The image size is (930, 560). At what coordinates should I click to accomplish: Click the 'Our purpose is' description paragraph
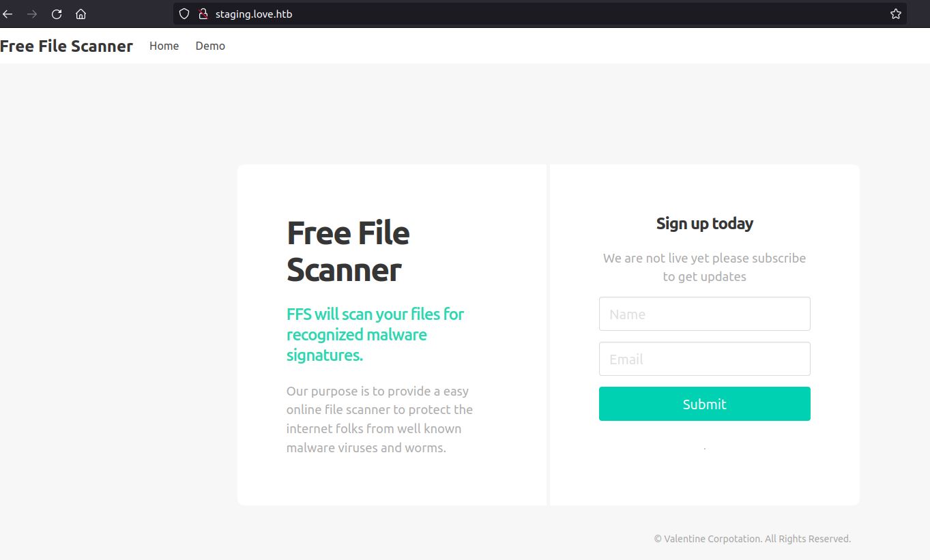pyautogui.click(x=379, y=419)
